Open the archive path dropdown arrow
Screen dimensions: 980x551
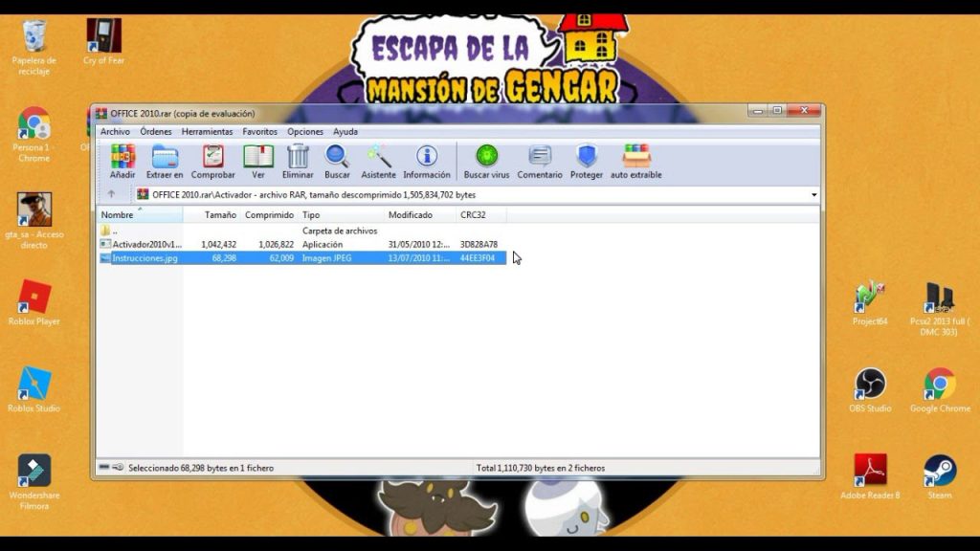tap(813, 194)
